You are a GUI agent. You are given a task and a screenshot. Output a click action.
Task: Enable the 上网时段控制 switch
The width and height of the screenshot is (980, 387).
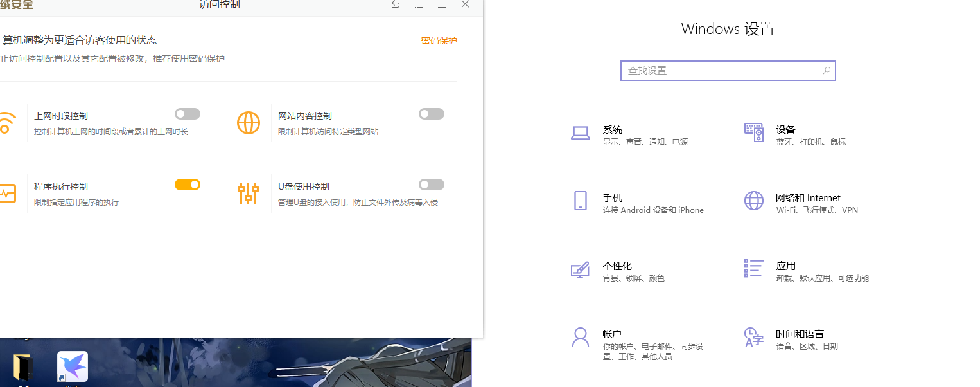tap(187, 114)
